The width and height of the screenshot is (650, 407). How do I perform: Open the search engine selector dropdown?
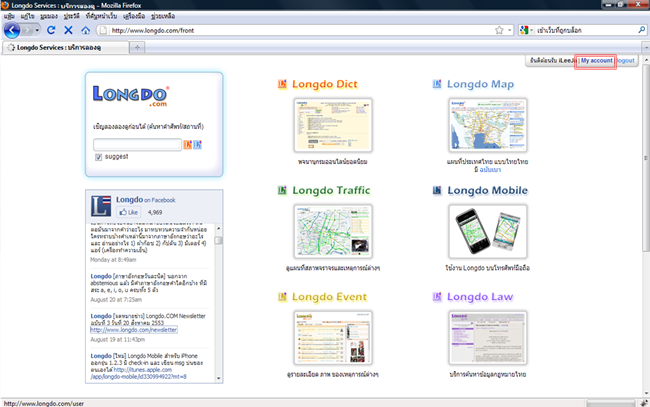pyautogui.click(x=526, y=30)
